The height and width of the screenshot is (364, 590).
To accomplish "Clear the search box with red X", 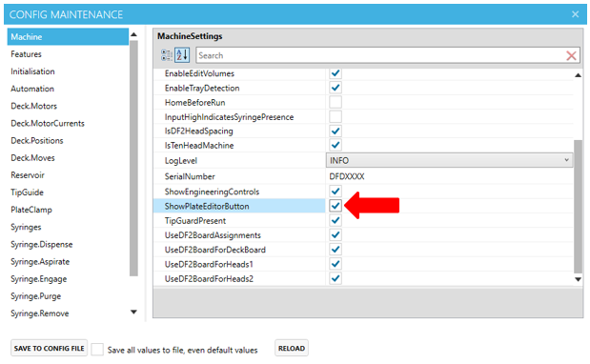I will (x=571, y=55).
